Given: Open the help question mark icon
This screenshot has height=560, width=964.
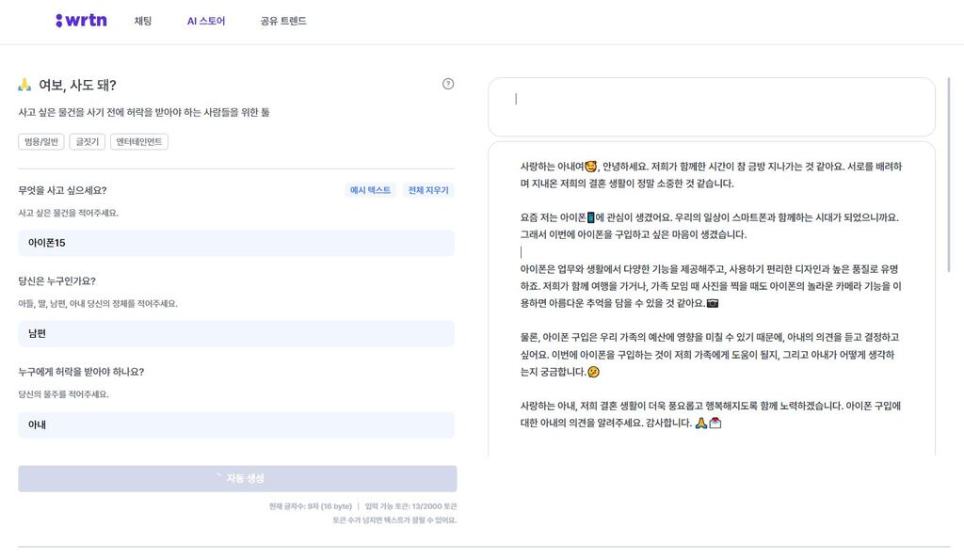Looking at the screenshot, I should (x=448, y=84).
